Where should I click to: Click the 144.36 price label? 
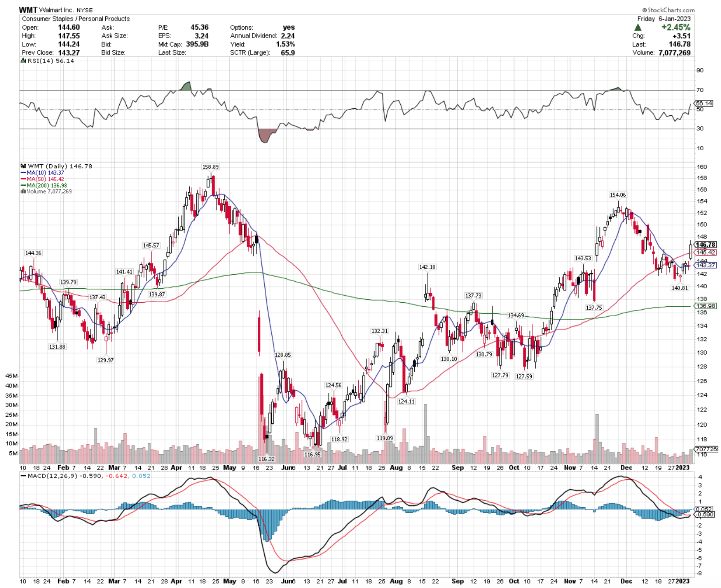33,253
